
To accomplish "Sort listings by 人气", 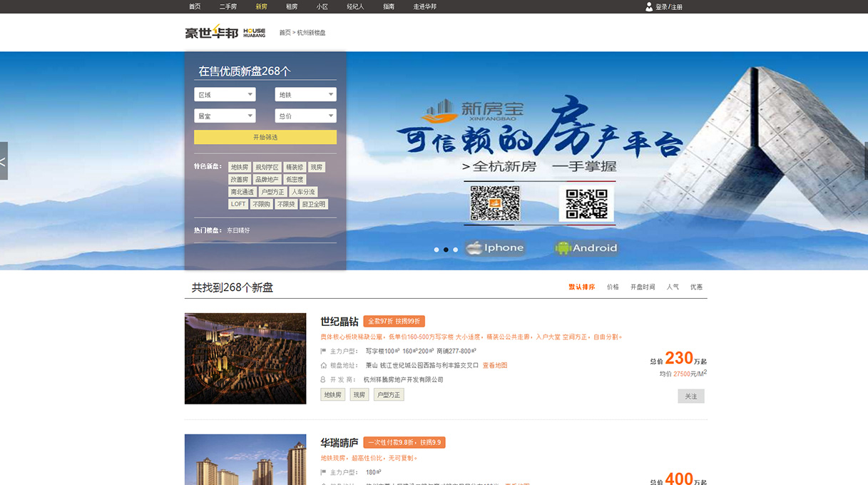I will click(673, 287).
